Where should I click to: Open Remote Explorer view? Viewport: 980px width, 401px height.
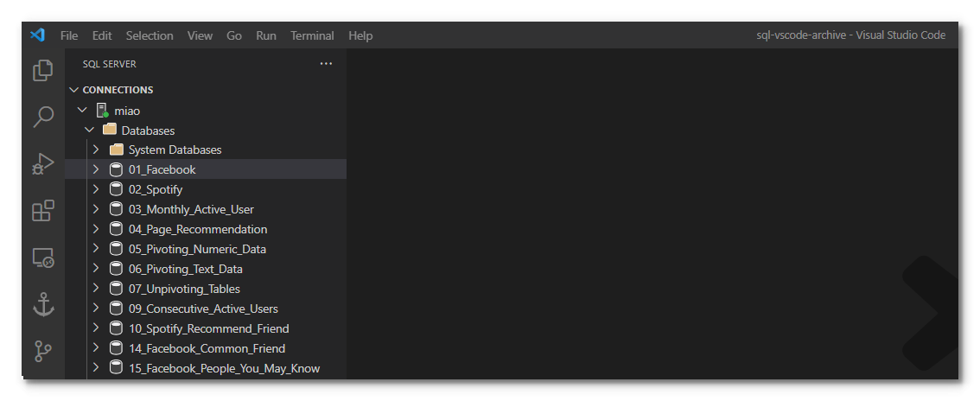point(42,258)
